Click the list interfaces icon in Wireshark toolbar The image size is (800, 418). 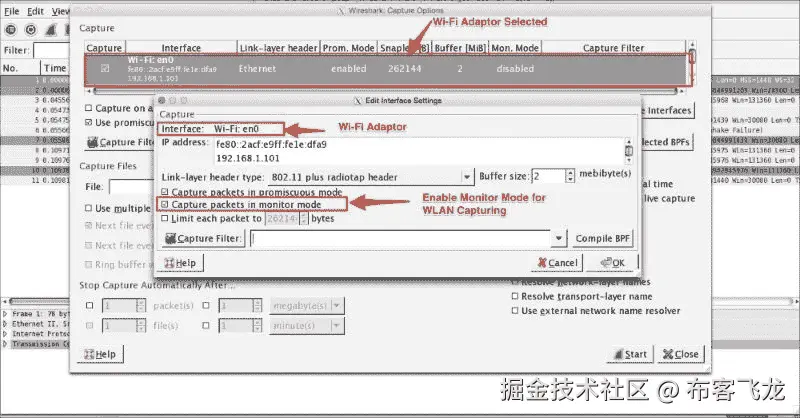pos(11,30)
